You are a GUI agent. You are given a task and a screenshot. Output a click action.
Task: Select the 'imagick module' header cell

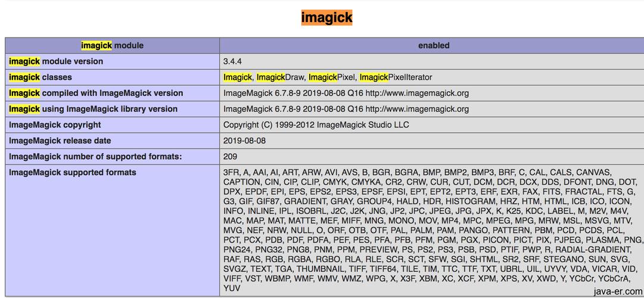[x=112, y=46]
